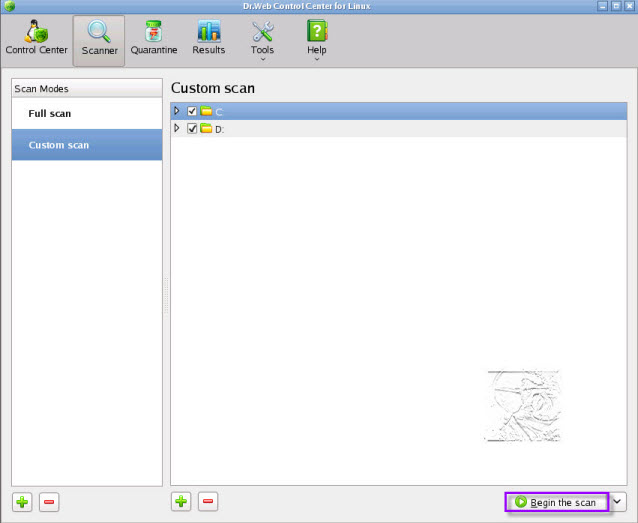Click the C: folder icon
Image resolution: width=638 pixels, height=523 pixels.
click(x=206, y=111)
